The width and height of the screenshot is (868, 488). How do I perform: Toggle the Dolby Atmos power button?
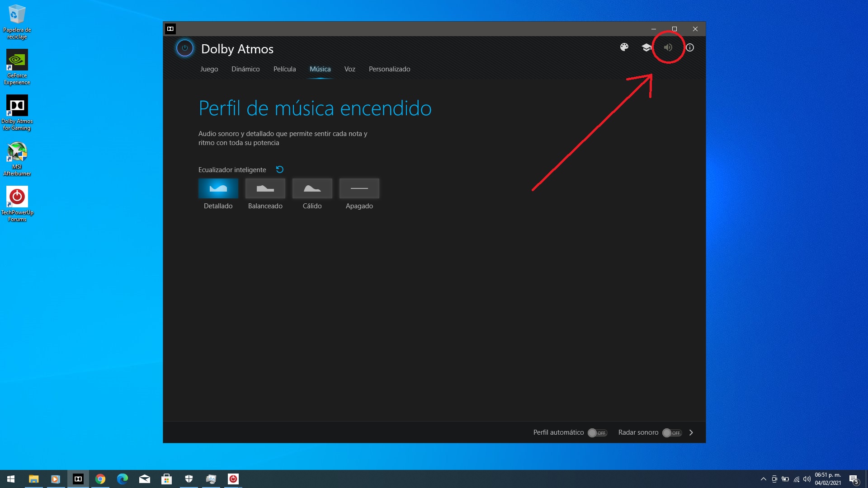[184, 48]
